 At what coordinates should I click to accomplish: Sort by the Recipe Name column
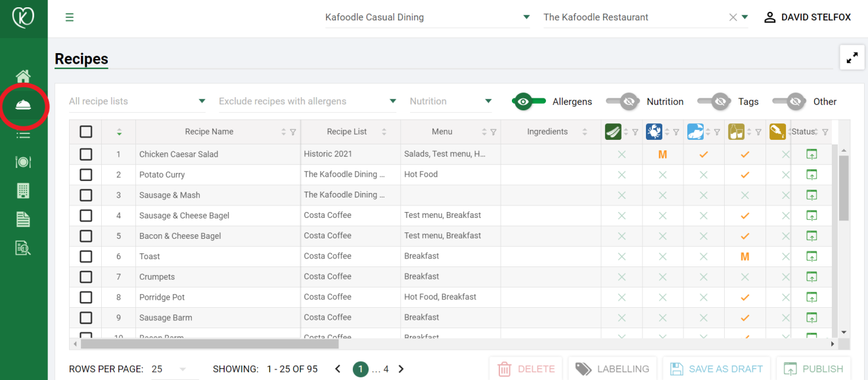click(284, 132)
